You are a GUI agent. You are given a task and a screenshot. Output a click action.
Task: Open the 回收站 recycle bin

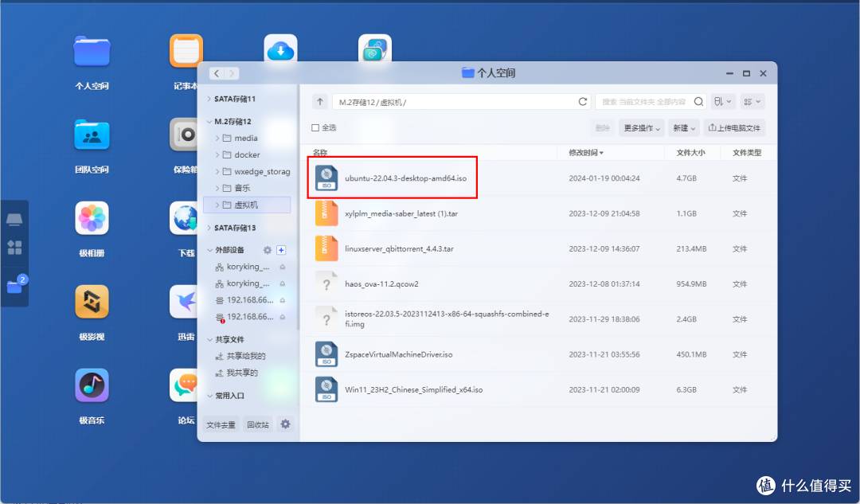[x=256, y=424]
